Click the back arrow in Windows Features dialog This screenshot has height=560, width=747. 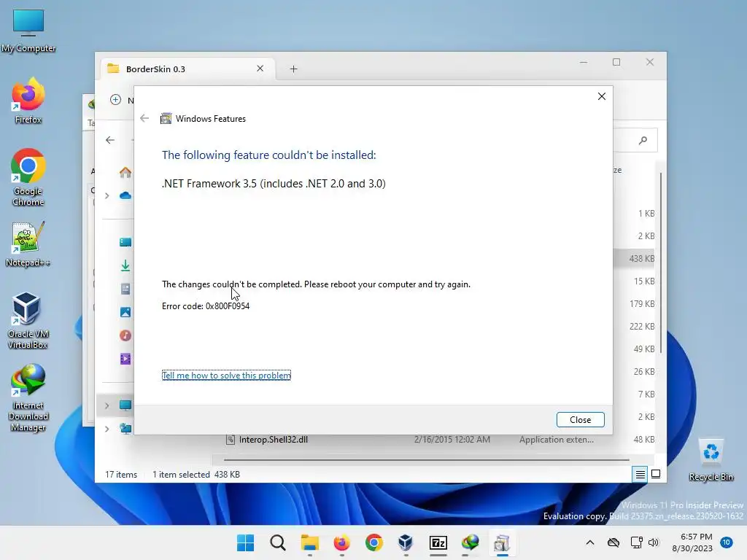point(144,118)
